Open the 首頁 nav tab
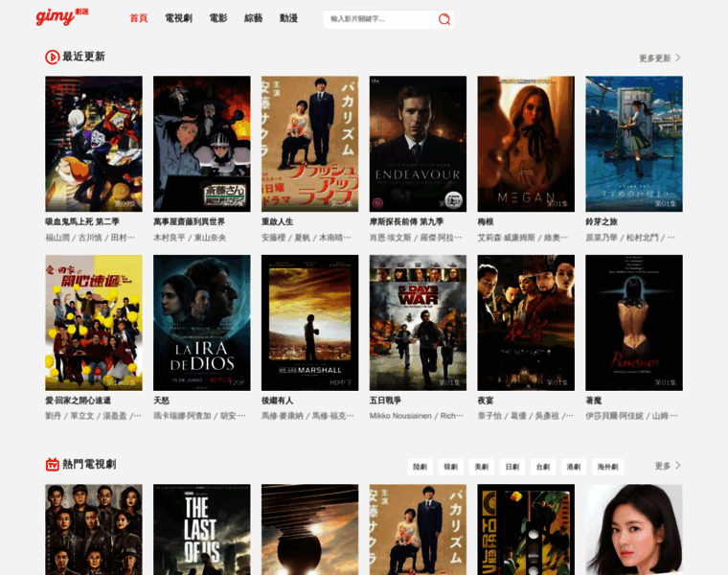 click(138, 18)
